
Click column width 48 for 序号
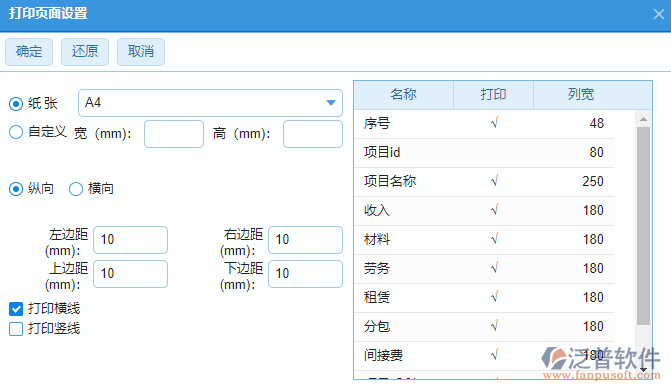(x=597, y=124)
